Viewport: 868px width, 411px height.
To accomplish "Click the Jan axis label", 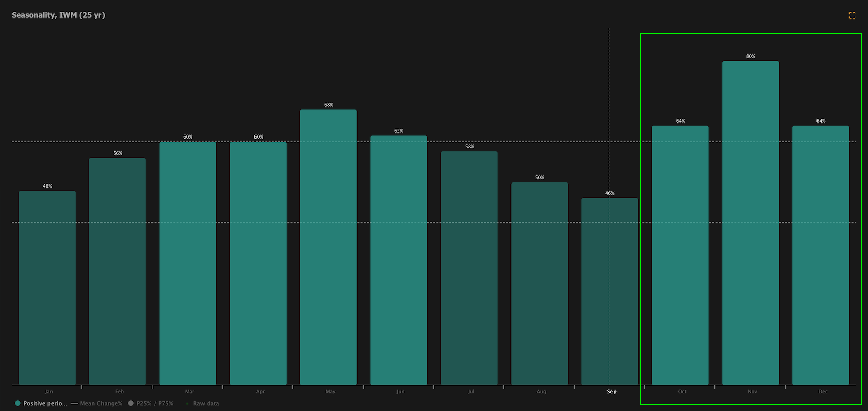I will point(49,392).
